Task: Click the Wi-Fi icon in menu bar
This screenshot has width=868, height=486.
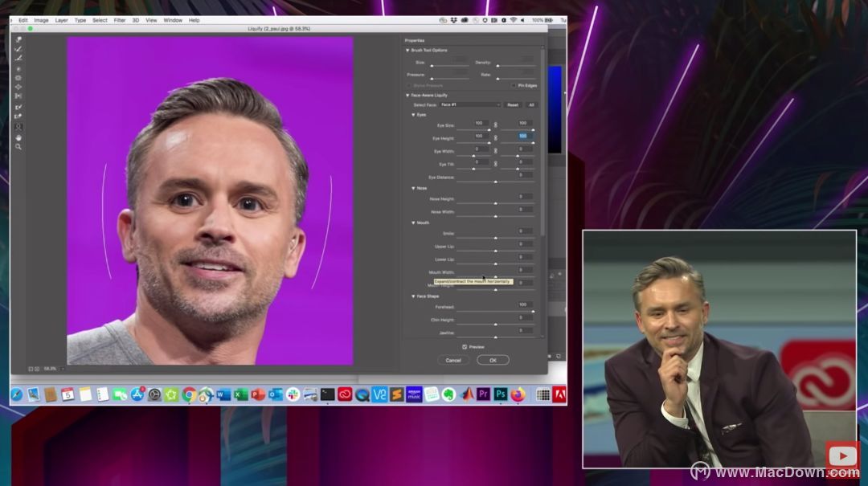Action: coord(513,20)
